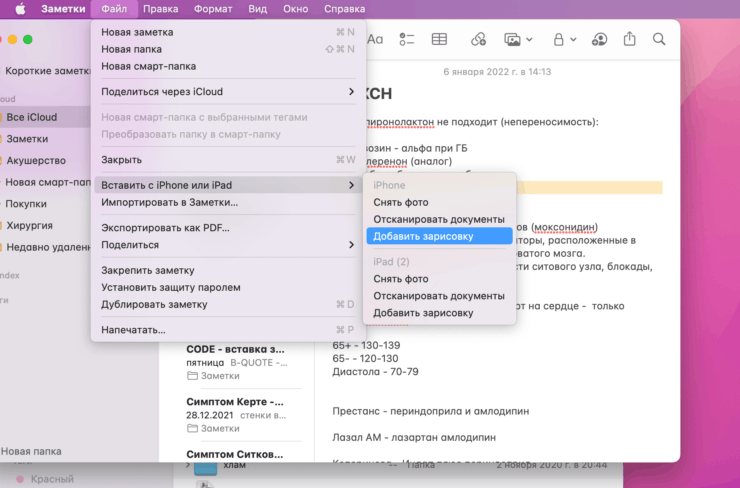Open the Короткие заметки sidebar item

coord(45,71)
